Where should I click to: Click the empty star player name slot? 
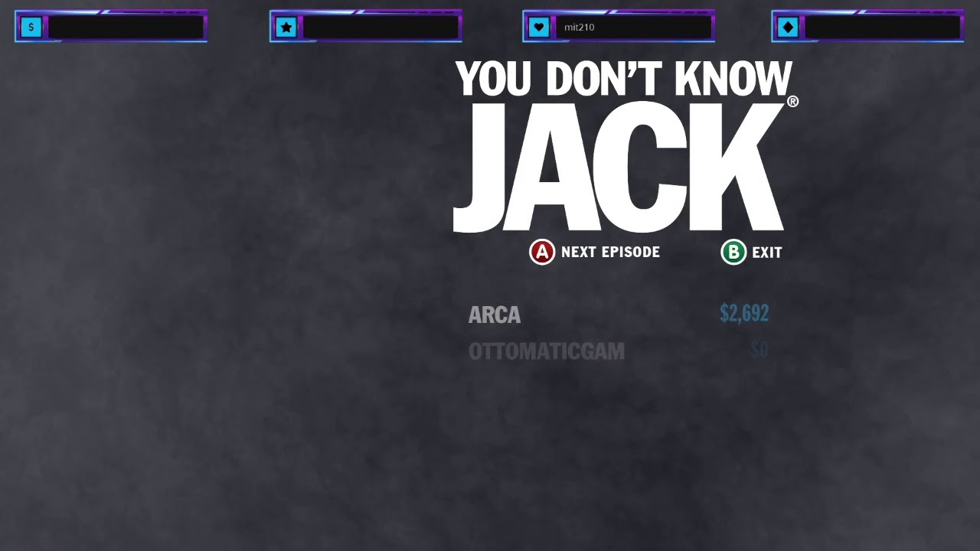[381, 27]
